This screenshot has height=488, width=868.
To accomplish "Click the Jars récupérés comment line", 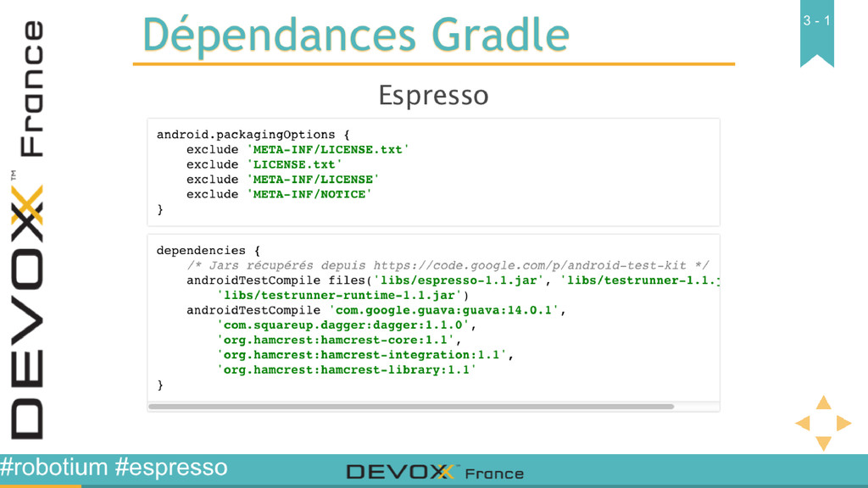I will (x=448, y=265).
